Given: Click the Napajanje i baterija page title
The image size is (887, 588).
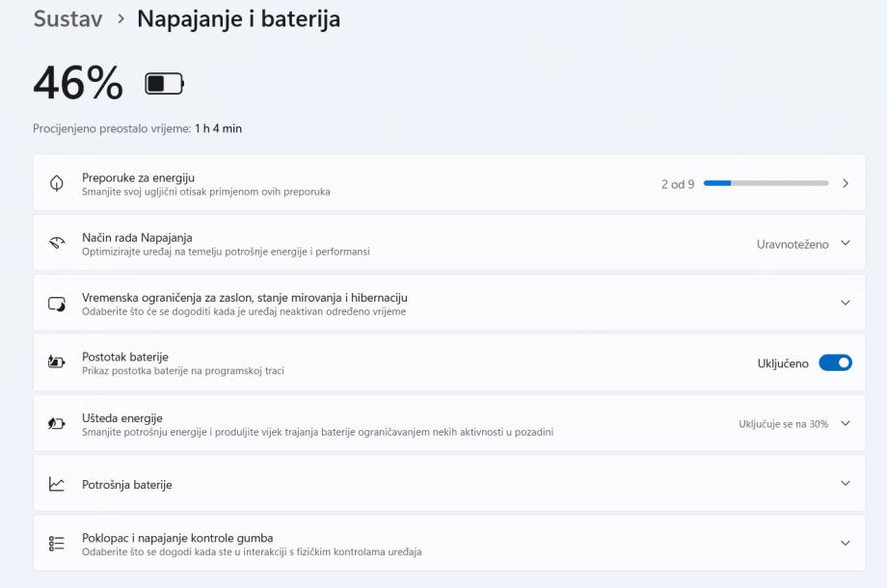Looking at the screenshot, I should (x=238, y=19).
